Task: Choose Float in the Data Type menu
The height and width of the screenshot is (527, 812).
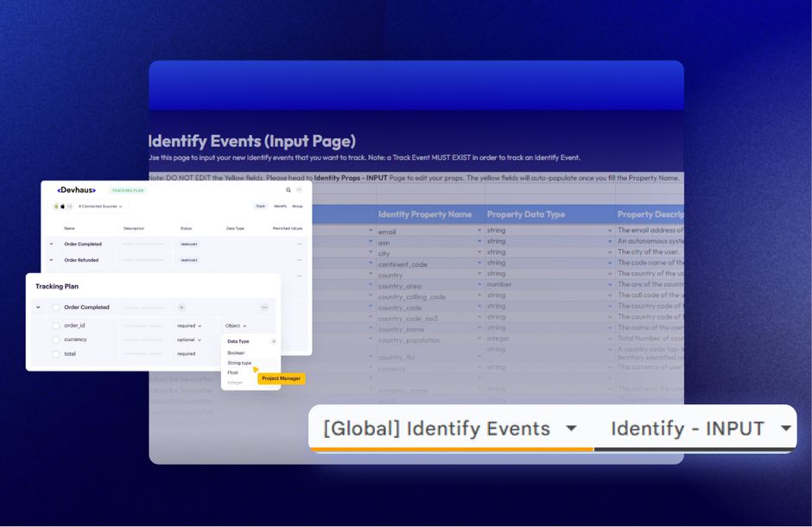Action: click(x=233, y=372)
